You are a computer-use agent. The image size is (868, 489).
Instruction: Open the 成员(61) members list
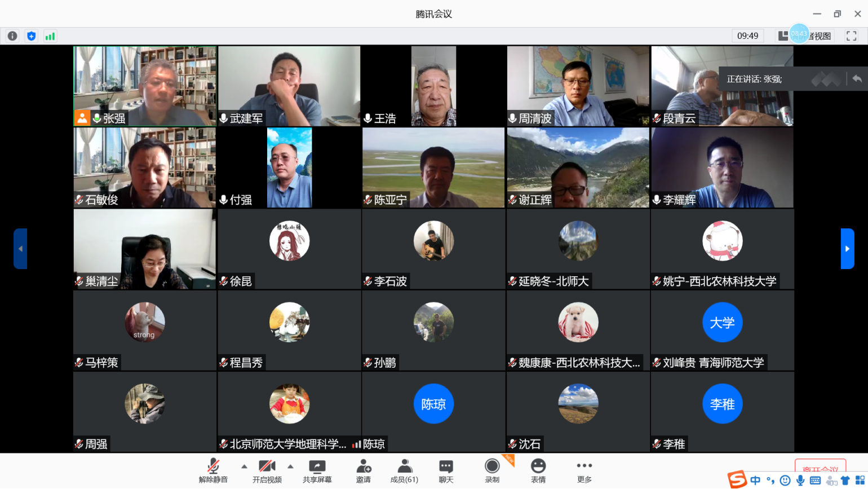point(404,470)
